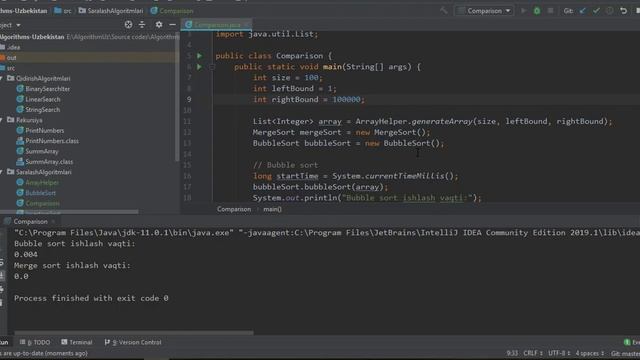Image resolution: width=640 pixels, height=360 pixels.
Task: Open the TODO tool window
Action: 35,342
